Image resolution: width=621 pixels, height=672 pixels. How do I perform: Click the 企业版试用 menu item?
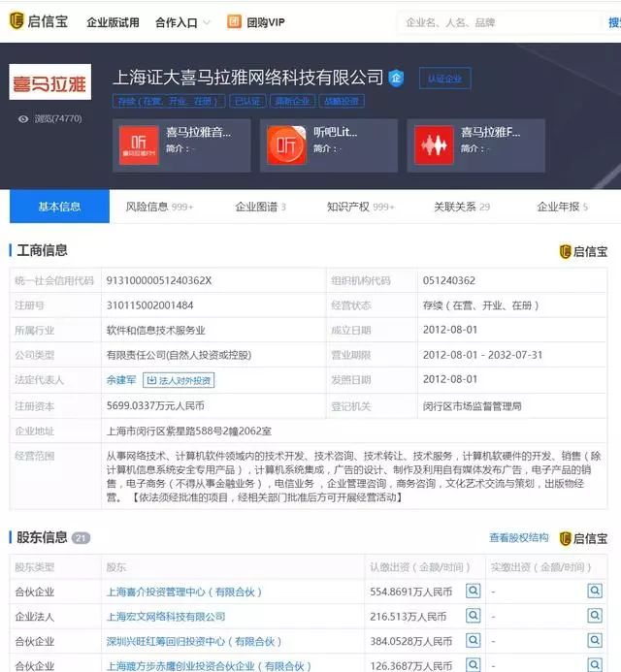tap(113, 22)
